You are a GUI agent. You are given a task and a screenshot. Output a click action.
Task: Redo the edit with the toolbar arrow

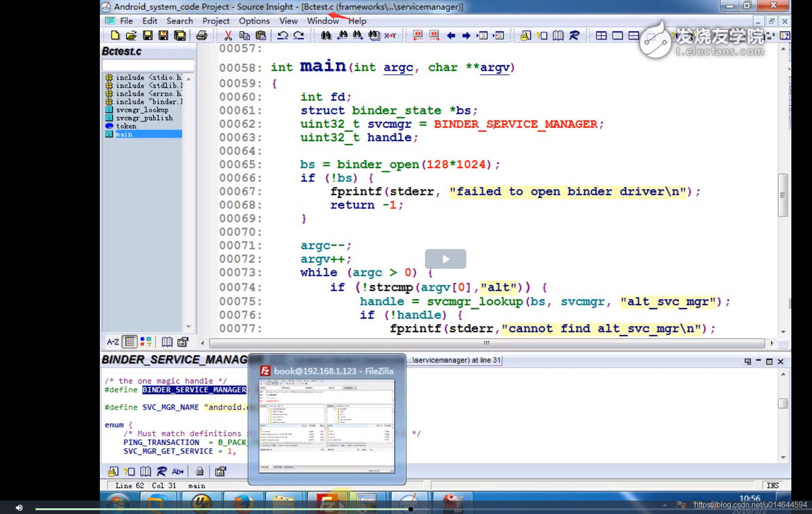(x=299, y=36)
